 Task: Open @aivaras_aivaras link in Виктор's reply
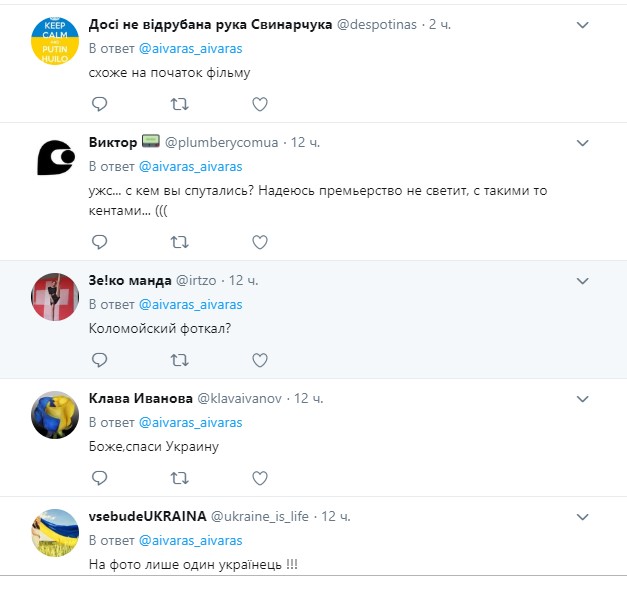coord(190,166)
